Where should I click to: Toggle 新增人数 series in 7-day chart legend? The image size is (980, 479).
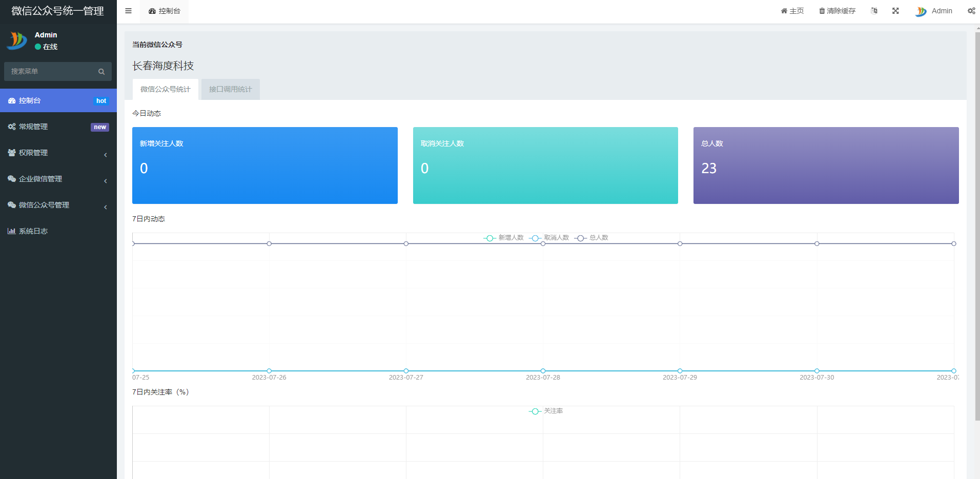pyautogui.click(x=504, y=238)
